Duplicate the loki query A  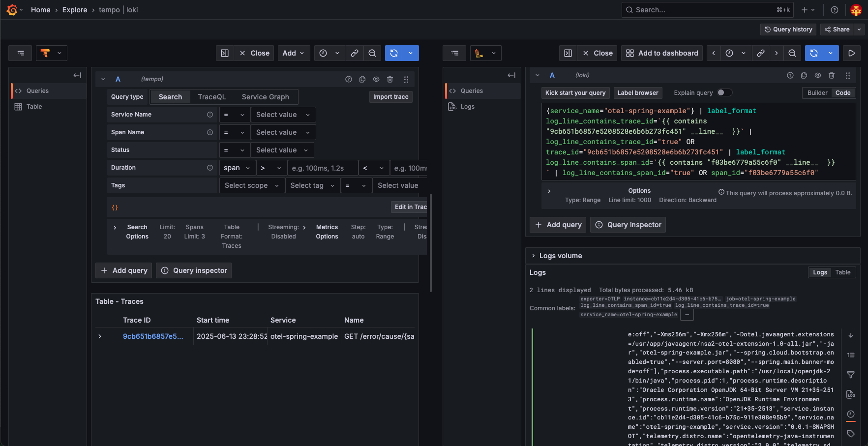click(804, 75)
